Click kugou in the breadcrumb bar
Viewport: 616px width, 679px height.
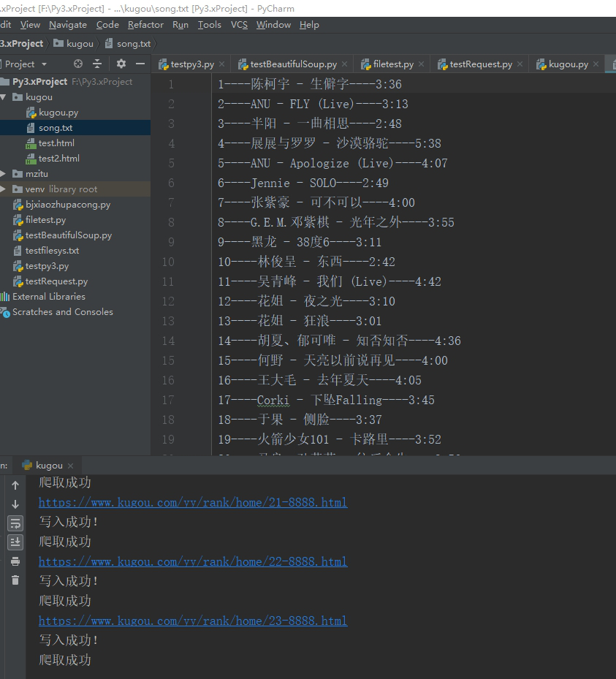pyautogui.click(x=74, y=44)
